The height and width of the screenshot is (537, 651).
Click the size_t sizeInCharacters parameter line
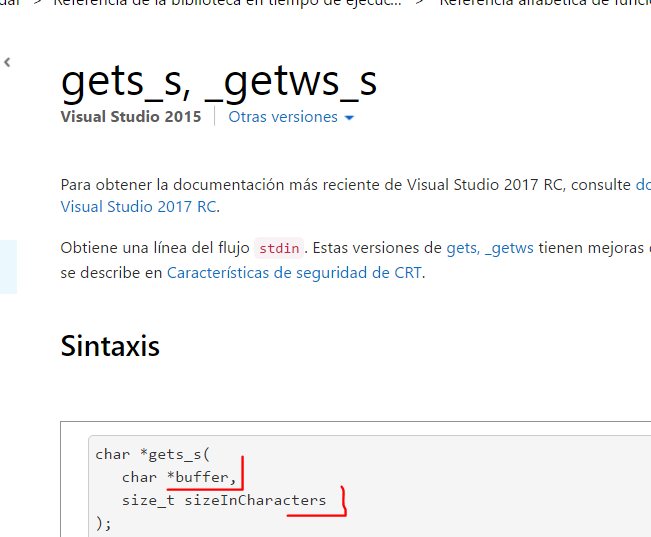(223, 500)
